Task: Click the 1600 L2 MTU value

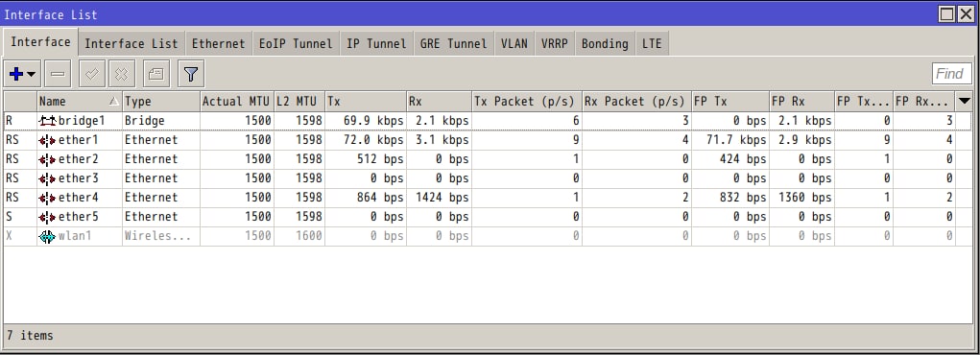Action: click(x=309, y=236)
